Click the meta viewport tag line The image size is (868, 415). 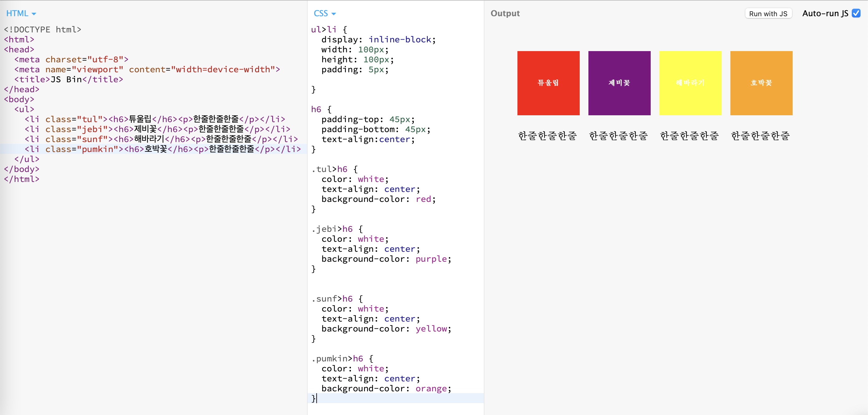pyautogui.click(x=147, y=69)
